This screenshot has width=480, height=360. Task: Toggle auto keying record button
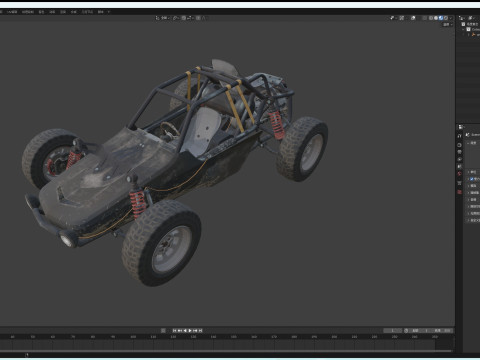coord(163,330)
